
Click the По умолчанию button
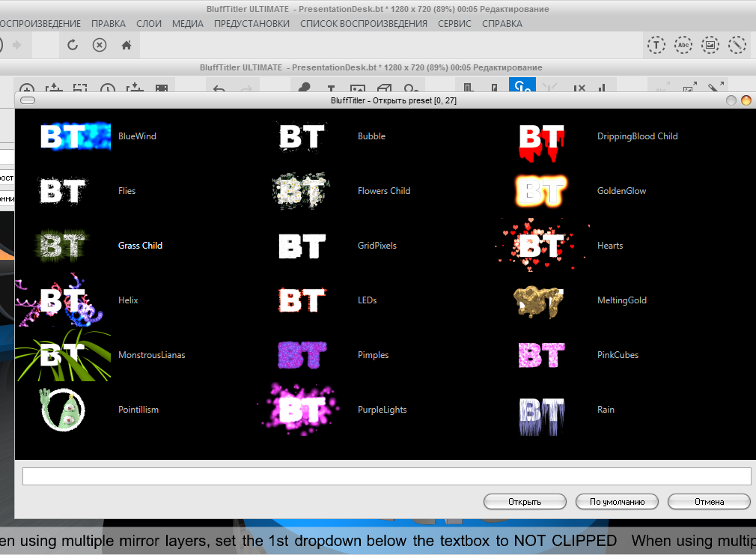tap(617, 501)
